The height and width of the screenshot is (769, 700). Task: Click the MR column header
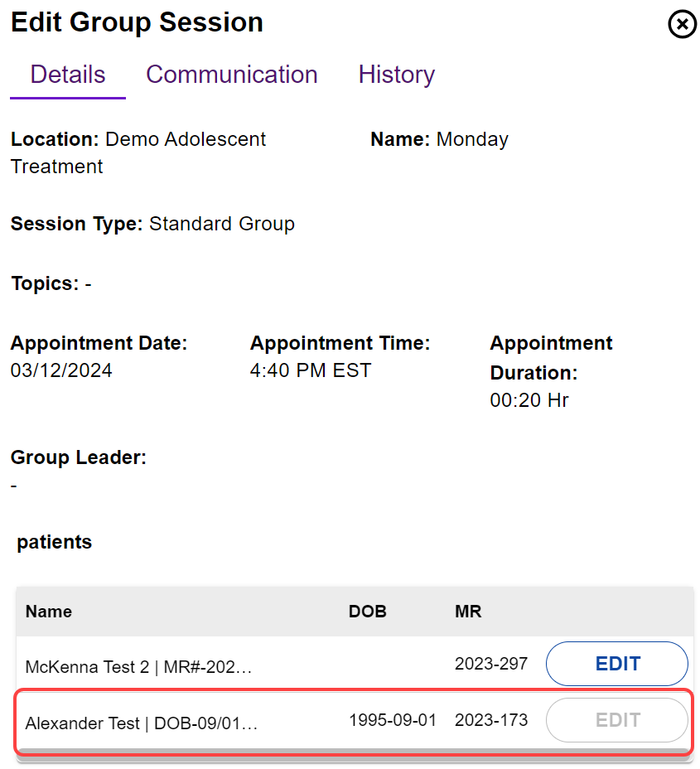pos(468,612)
